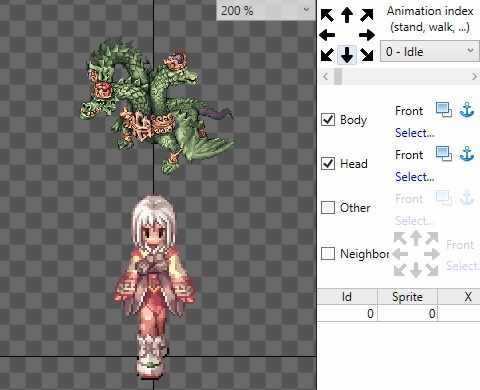Click Select... link under Head
Image resolution: width=480 pixels, height=390 pixels.
point(415,177)
